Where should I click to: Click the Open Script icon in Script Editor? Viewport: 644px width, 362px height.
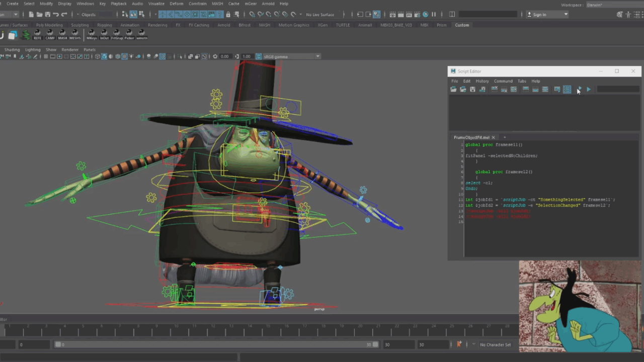tap(453, 89)
